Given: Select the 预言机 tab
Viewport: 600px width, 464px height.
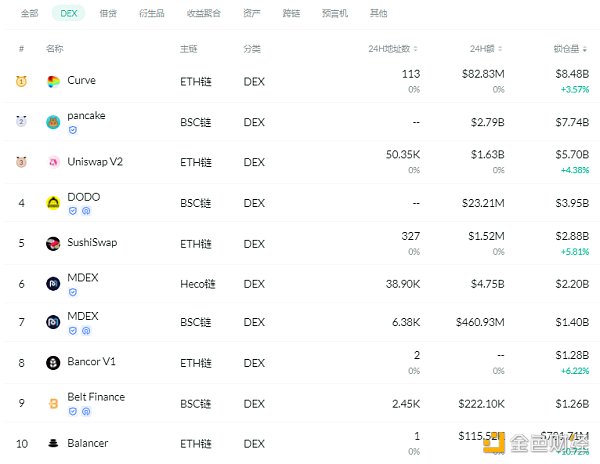Looking at the screenshot, I should (x=336, y=14).
